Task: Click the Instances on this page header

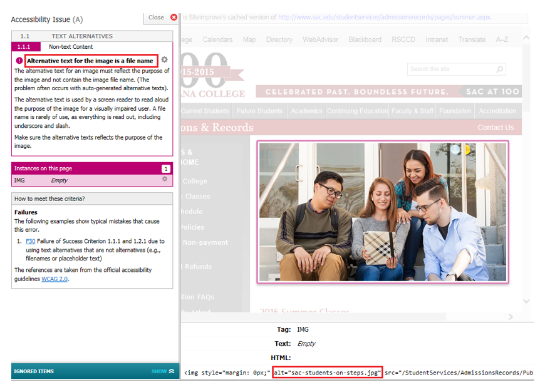Action: click(92, 168)
